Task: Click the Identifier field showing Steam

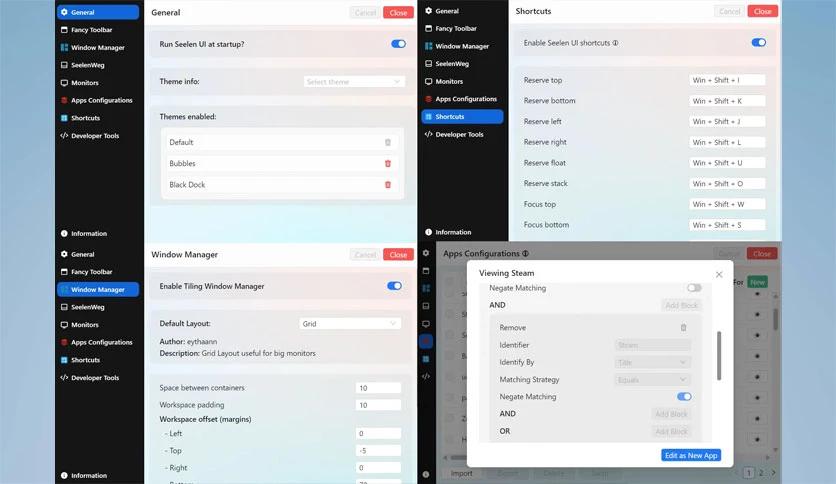Action: (x=653, y=345)
